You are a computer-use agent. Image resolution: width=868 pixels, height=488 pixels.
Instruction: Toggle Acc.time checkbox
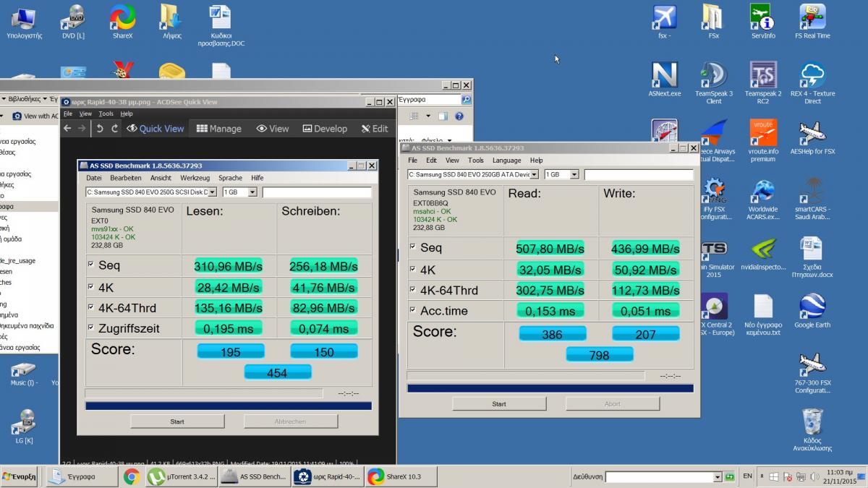click(x=413, y=311)
